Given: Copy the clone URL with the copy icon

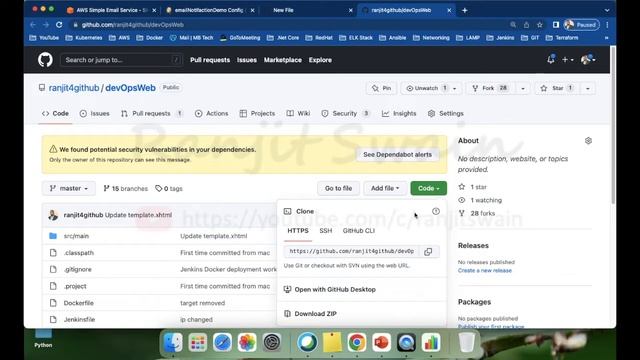Looking at the screenshot, I should tap(428, 252).
